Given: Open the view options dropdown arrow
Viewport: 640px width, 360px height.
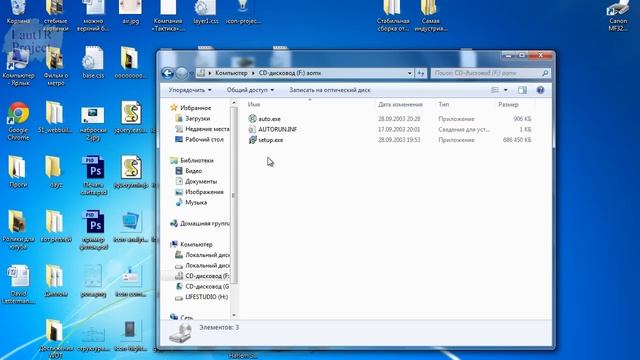Looking at the screenshot, I should coord(505,90).
